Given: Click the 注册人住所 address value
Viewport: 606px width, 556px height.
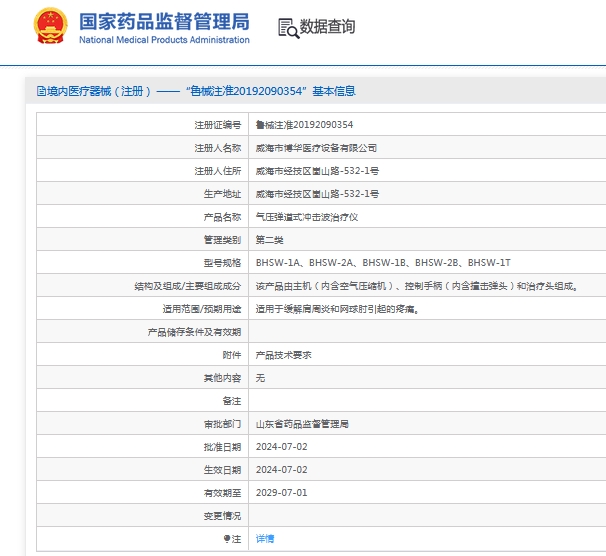Looking at the screenshot, I should point(317,171).
